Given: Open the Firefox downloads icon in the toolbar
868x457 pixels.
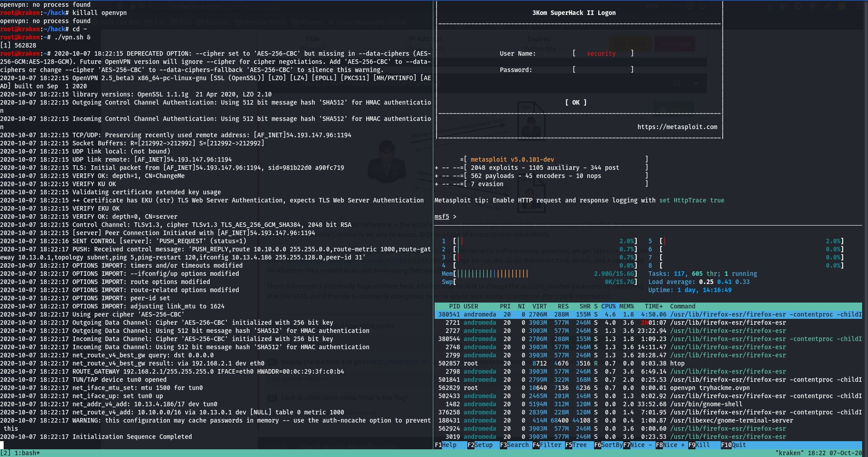Looking at the screenshot, I should (x=770, y=6).
